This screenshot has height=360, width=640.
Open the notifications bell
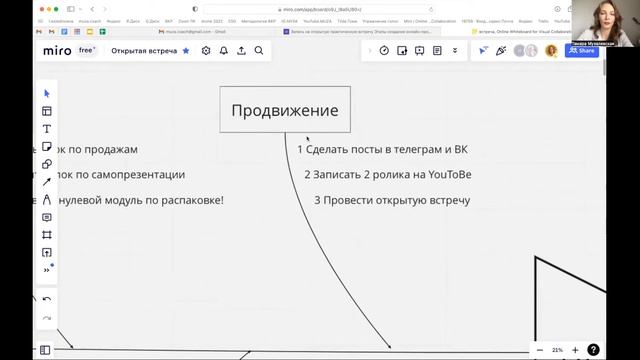[x=224, y=51]
